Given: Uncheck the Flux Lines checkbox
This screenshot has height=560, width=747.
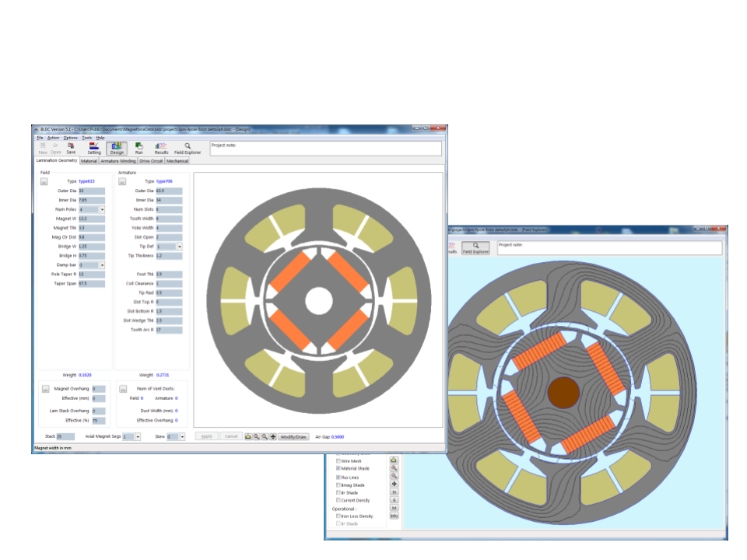Looking at the screenshot, I should pos(338,477).
